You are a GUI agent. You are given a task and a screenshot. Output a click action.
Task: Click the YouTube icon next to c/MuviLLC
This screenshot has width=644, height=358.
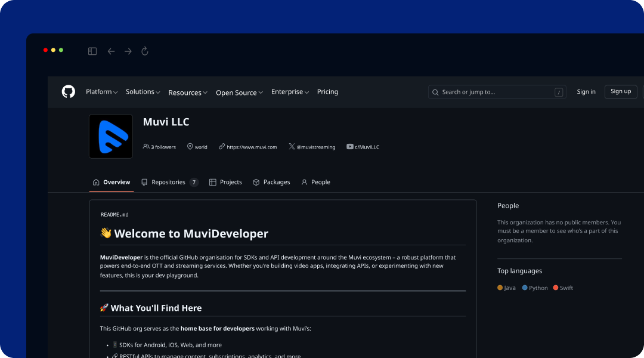[350, 146]
